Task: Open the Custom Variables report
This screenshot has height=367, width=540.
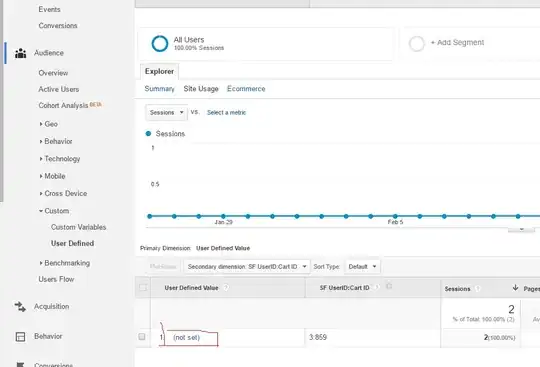Action: tap(79, 227)
